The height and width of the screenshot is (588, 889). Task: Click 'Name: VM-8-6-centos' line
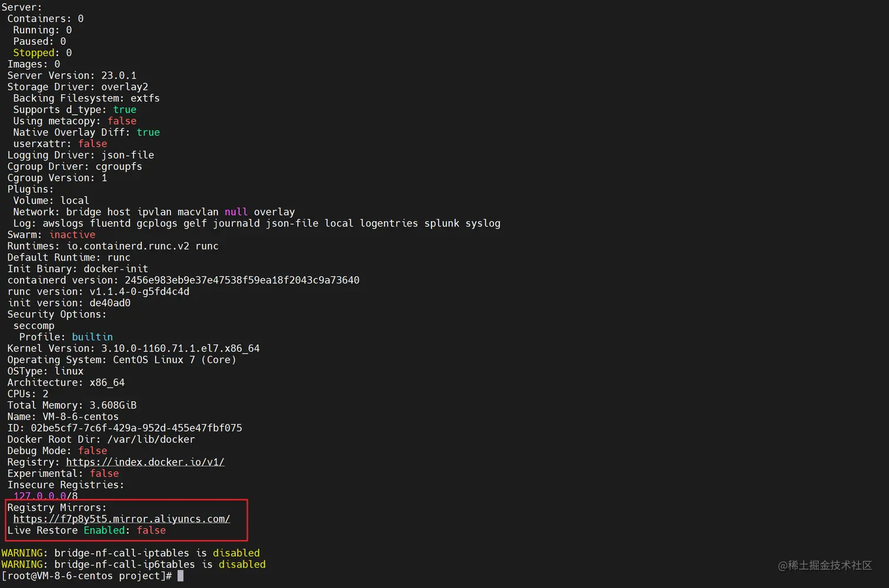point(63,417)
